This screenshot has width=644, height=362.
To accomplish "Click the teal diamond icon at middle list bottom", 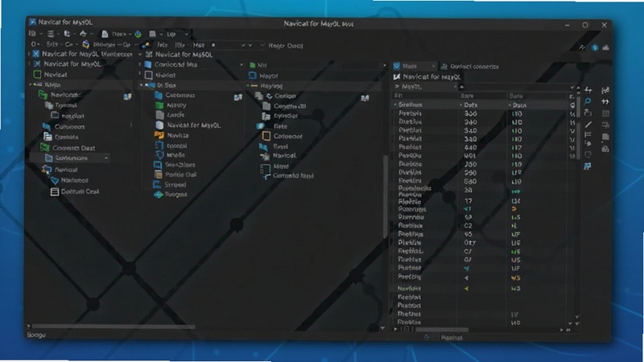I will tap(158, 195).
